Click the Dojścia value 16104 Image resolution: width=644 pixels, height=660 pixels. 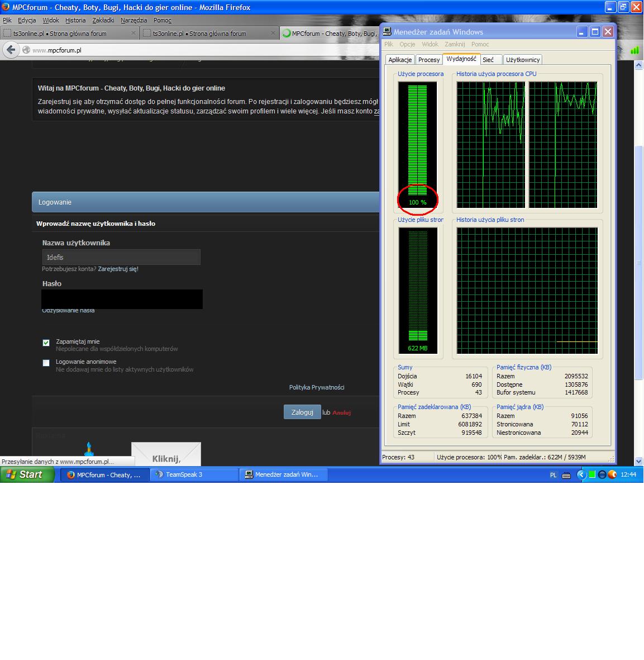[x=474, y=376]
